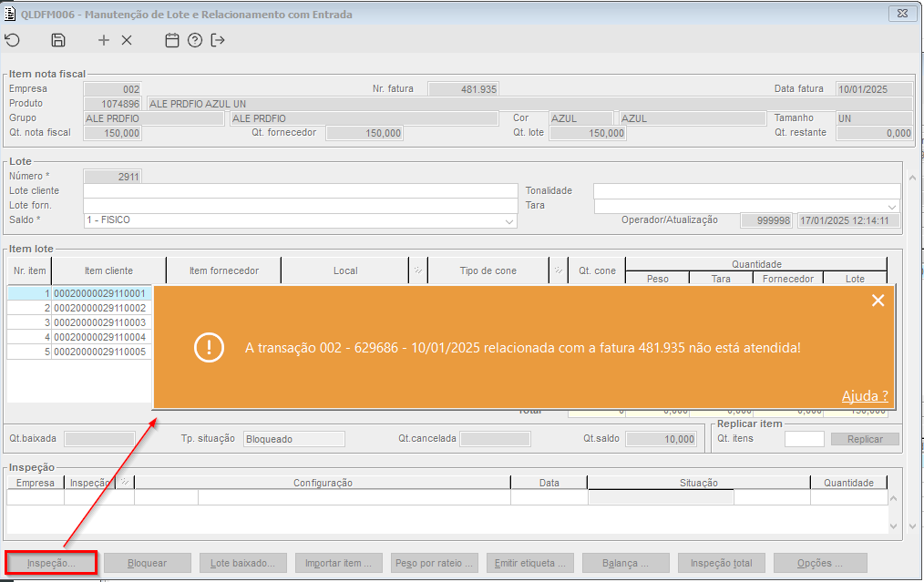Click the Lote baixado... button

tap(242, 563)
